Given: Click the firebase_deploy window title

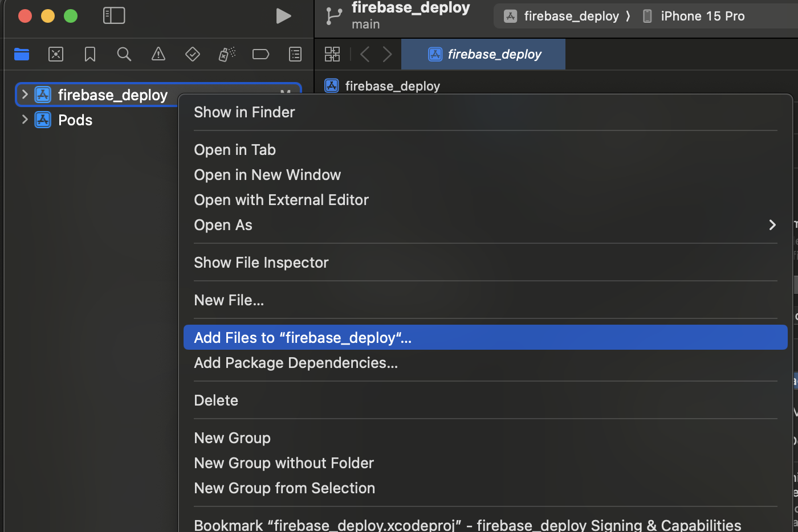Looking at the screenshot, I should coord(411,7).
